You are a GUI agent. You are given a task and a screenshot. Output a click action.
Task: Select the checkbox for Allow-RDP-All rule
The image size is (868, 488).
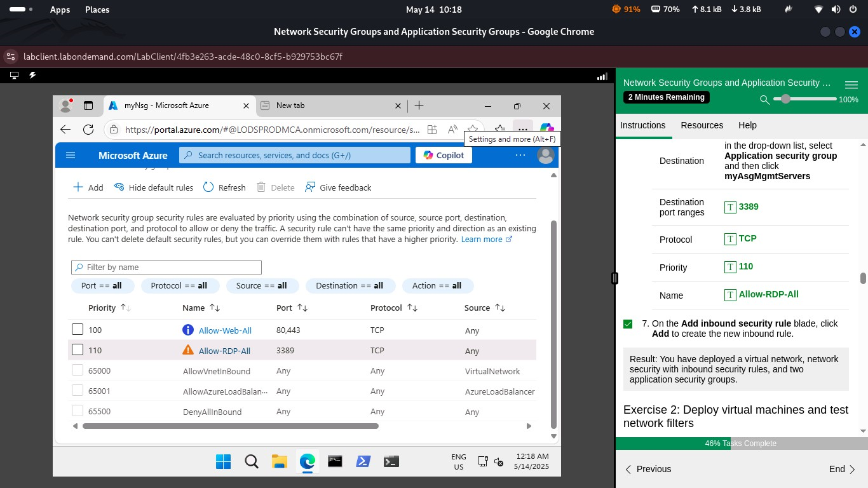78,349
